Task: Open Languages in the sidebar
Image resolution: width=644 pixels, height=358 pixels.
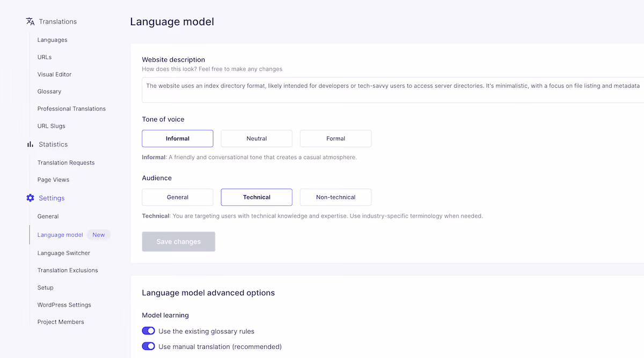Action: click(53, 40)
